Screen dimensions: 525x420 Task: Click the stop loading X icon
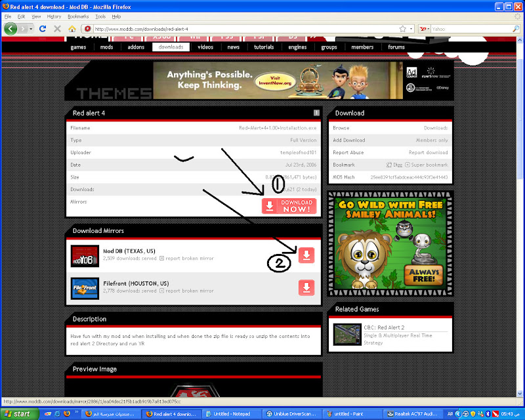pyautogui.click(x=57, y=29)
